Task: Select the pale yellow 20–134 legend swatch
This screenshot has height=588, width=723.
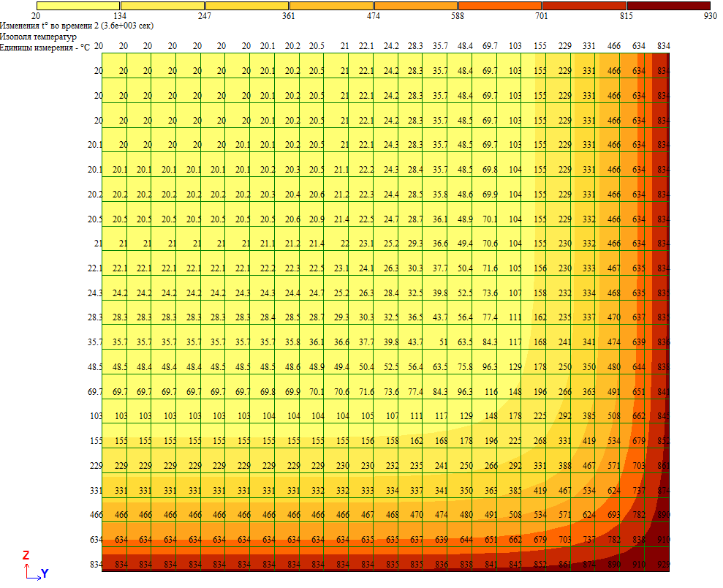Action: tap(77, 5)
